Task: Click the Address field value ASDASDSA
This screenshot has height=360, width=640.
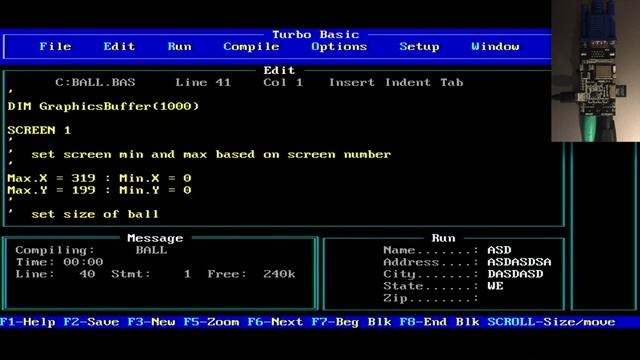Action: (x=519, y=262)
